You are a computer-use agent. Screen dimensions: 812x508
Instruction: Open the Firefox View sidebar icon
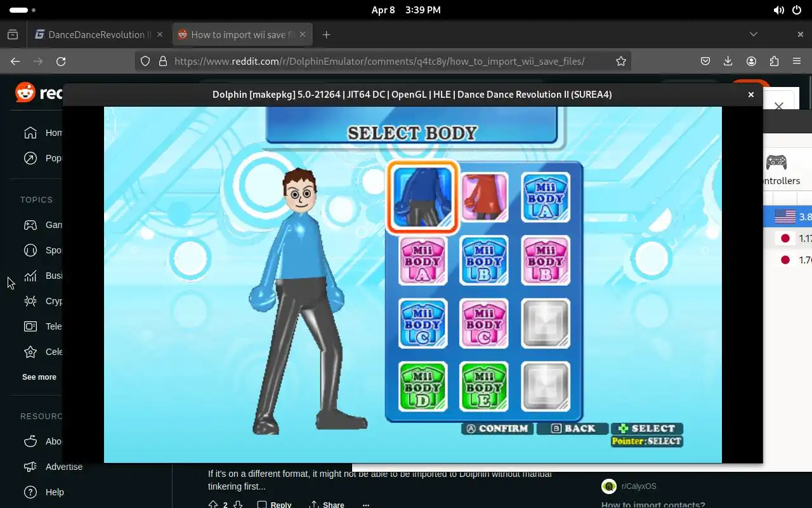13,35
